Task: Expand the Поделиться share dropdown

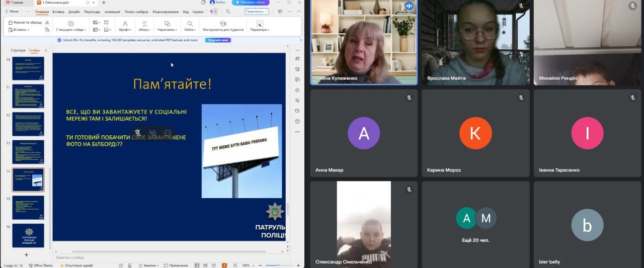Action: (257, 12)
